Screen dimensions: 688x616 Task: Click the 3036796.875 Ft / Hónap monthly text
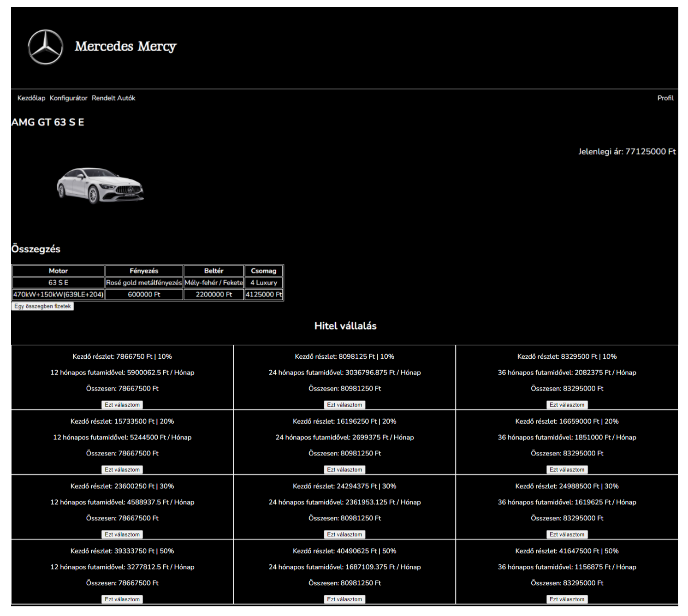[383, 373]
